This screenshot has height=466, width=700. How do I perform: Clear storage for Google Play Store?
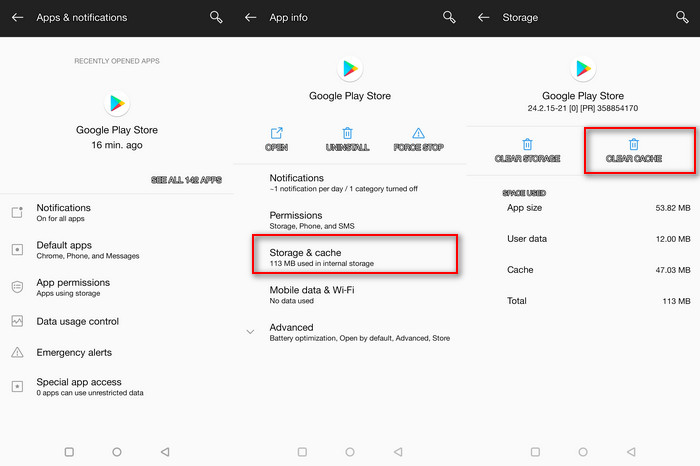pos(527,150)
